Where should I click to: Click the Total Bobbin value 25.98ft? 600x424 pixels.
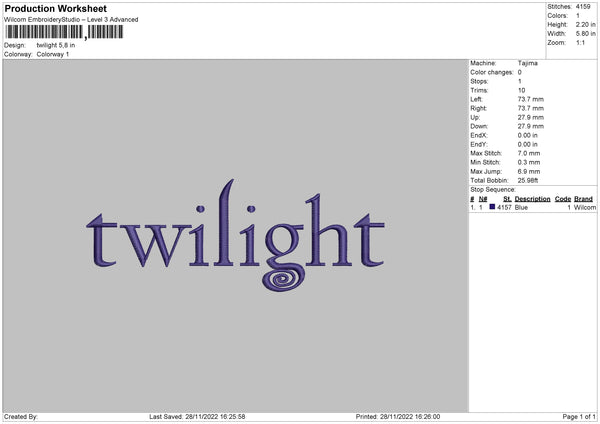click(x=528, y=180)
